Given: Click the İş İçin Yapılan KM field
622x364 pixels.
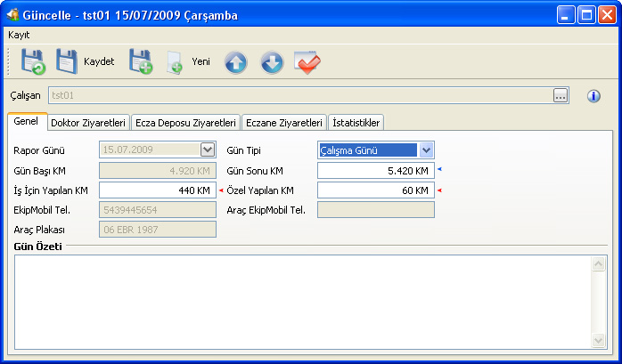Looking at the screenshot, I should tap(157, 190).
